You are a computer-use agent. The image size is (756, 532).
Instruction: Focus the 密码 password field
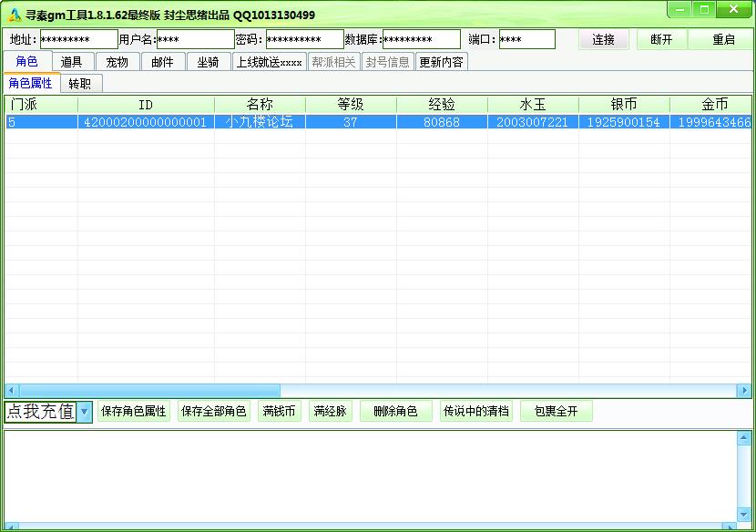click(304, 40)
